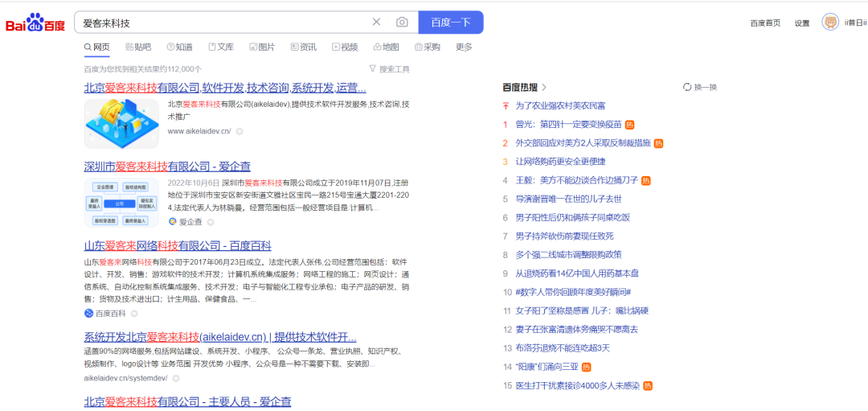This screenshot has width=868, height=411.
Task: Open the 设置 menu
Action: 802,23
